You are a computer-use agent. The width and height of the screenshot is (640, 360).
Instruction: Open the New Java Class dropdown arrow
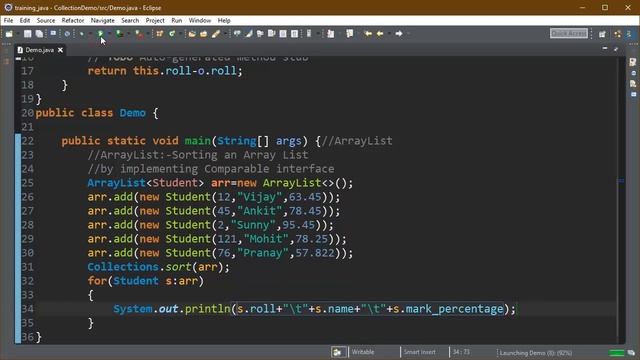click(180, 34)
